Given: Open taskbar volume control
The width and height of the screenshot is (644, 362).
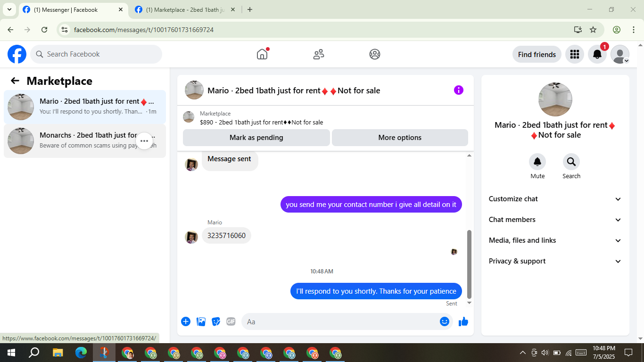Looking at the screenshot, I should [545, 353].
